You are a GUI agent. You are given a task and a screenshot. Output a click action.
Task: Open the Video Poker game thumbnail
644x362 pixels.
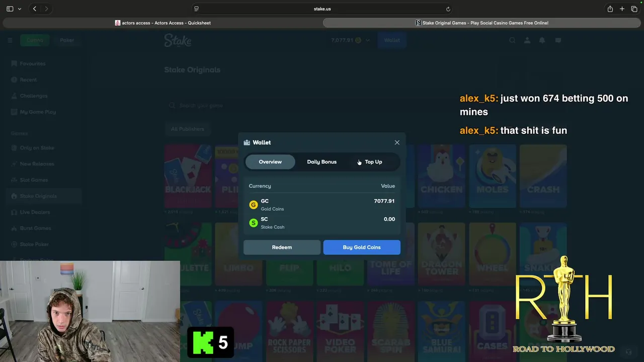click(340, 332)
